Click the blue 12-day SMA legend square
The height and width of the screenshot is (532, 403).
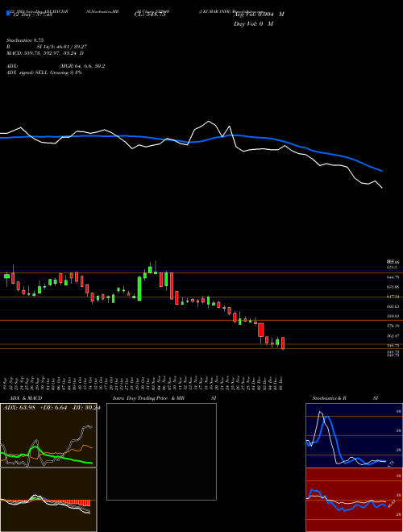[8, 13]
